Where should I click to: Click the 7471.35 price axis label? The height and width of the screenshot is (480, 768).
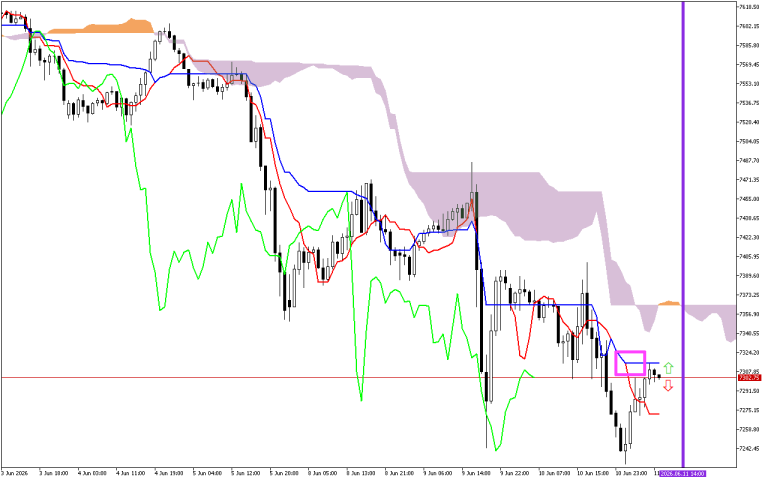point(749,180)
